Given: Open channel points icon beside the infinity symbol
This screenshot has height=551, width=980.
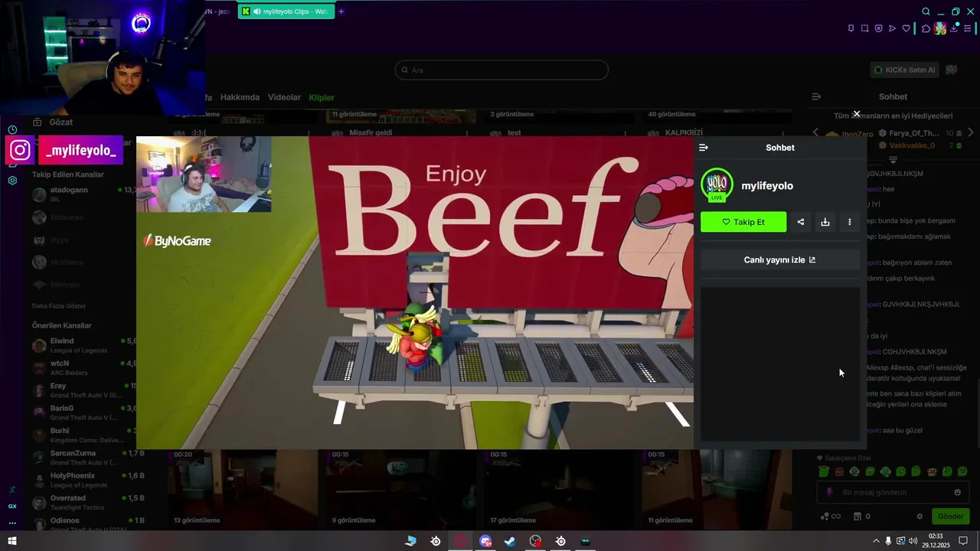Looking at the screenshot, I should pyautogui.click(x=825, y=517).
